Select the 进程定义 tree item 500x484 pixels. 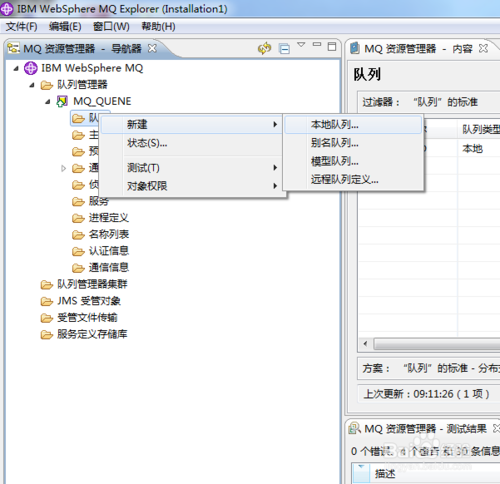[x=109, y=218]
